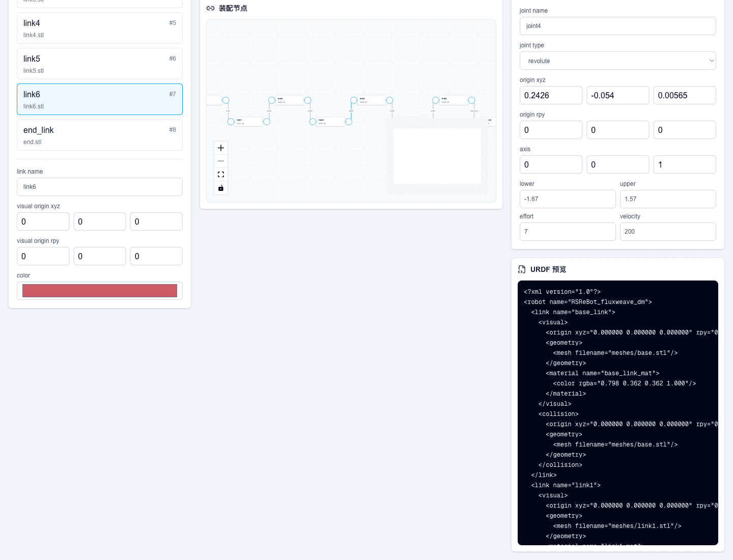
Task: Edit the joint name field showing joint4
Action: [618, 26]
